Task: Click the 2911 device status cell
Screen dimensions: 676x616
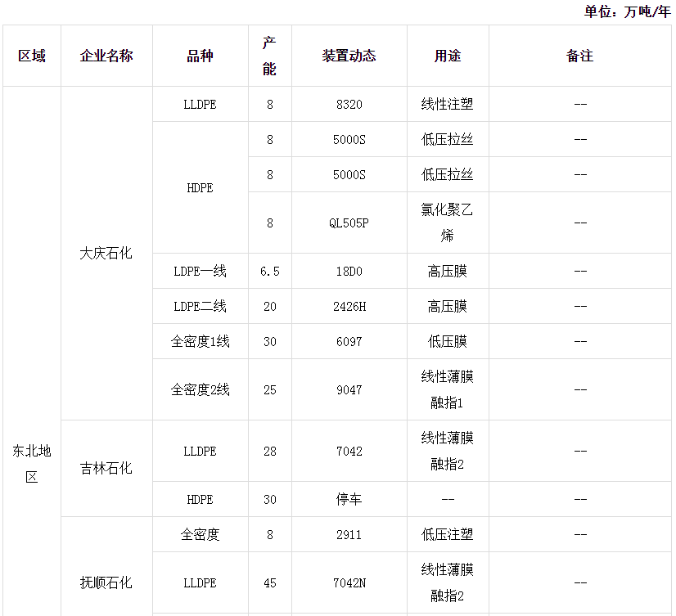Action: (349, 534)
